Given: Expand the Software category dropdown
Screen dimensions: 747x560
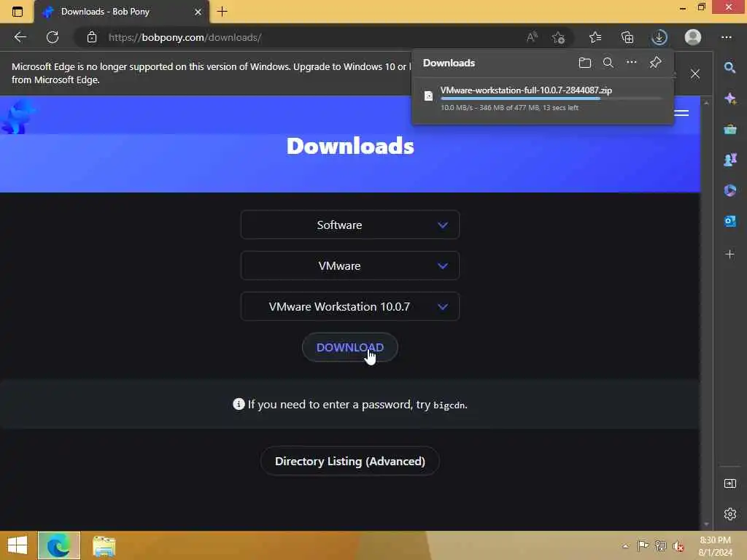Looking at the screenshot, I should 350,225.
